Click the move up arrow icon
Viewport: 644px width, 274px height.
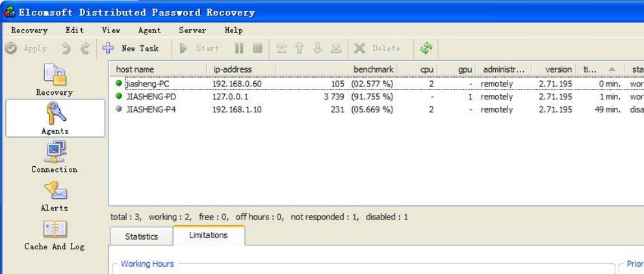(300, 49)
